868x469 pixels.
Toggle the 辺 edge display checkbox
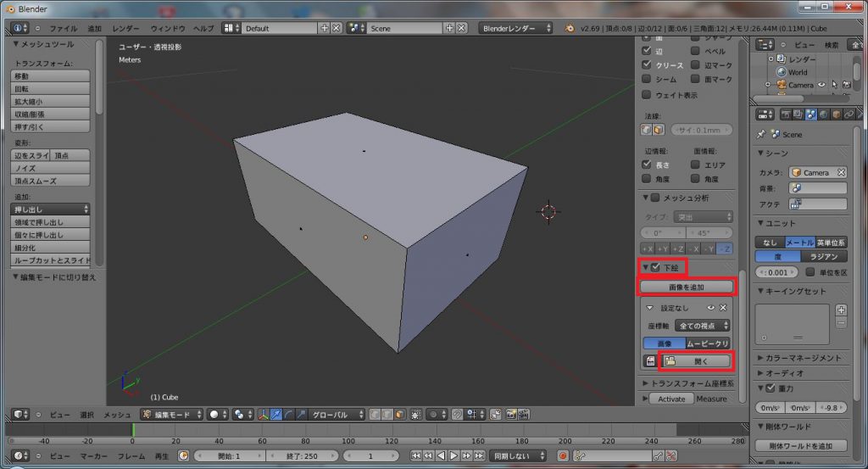click(646, 50)
